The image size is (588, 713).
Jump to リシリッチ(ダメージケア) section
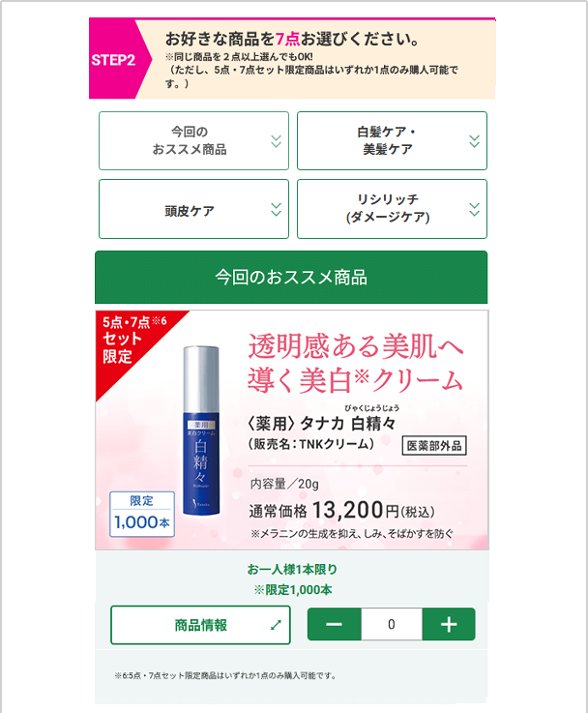point(392,209)
